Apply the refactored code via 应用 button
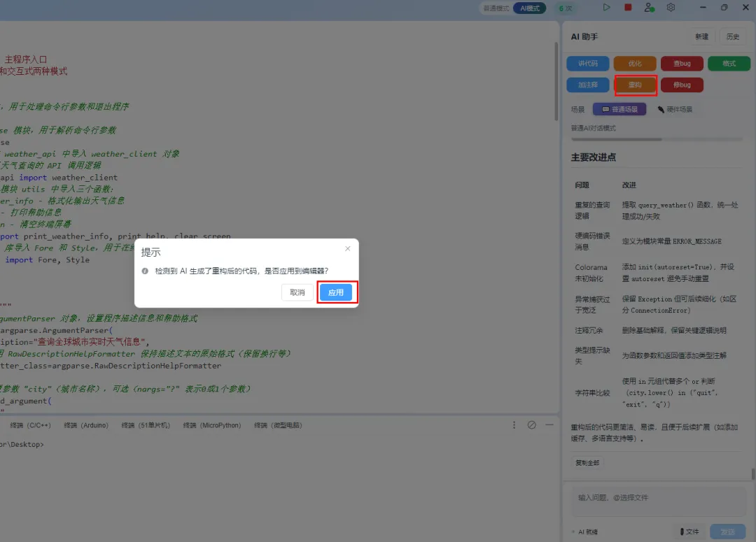The height and width of the screenshot is (542, 756). point(336,292)
